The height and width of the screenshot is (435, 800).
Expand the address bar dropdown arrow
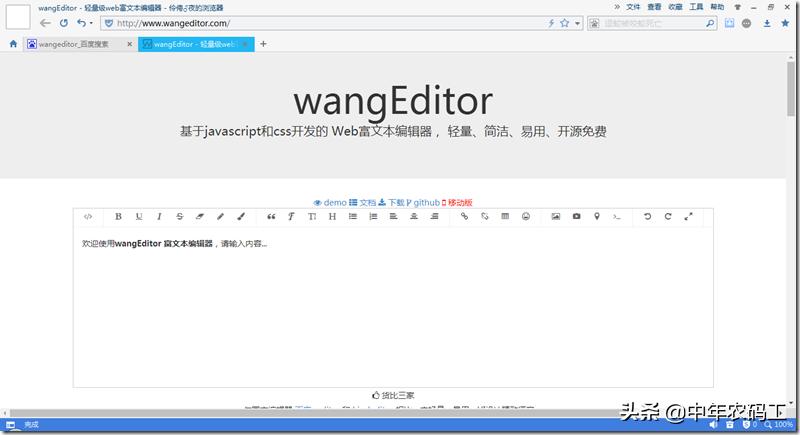click(578, 23)
